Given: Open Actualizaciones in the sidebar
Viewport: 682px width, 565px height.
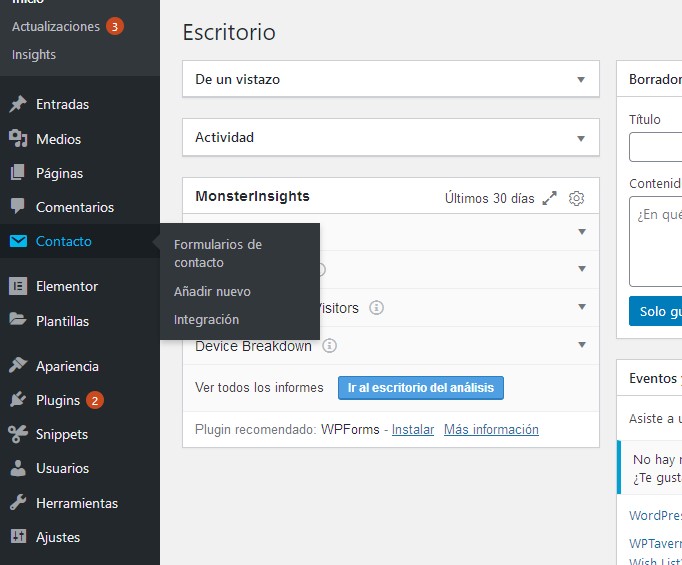Looking at the screenshot, I should [x=56, y=27].
